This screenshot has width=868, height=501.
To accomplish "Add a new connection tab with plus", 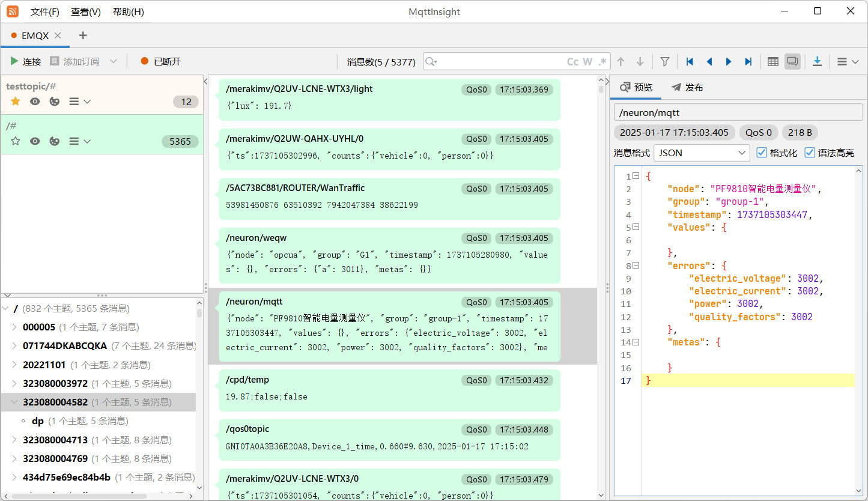I will [83, 35].
